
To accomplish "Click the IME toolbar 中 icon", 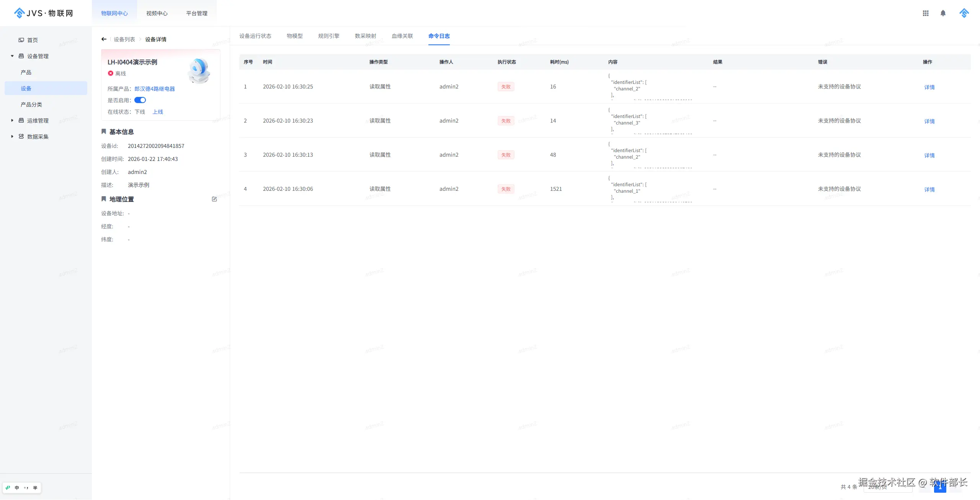I will 17,488.
